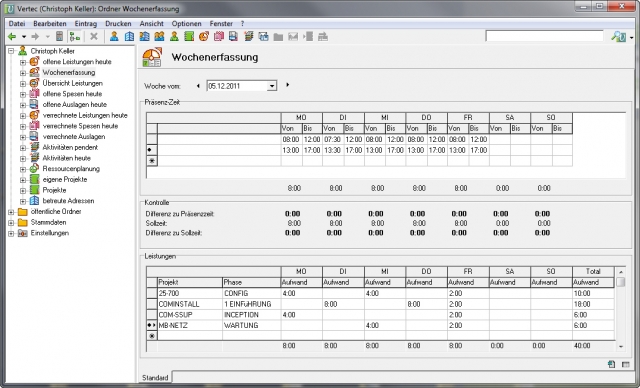This screenshot has height=388, width=640.
Task: Click the orange clock toolbar icon
Action: point(204,37)
